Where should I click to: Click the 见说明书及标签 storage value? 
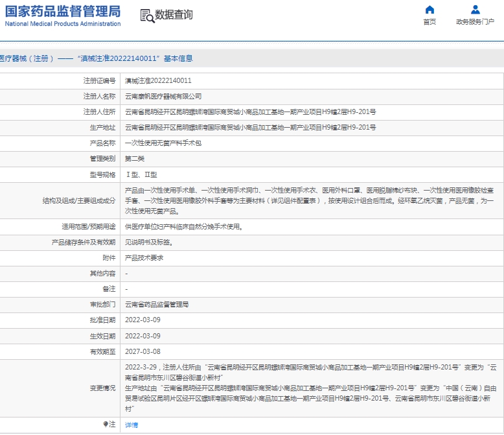(149, 242)
